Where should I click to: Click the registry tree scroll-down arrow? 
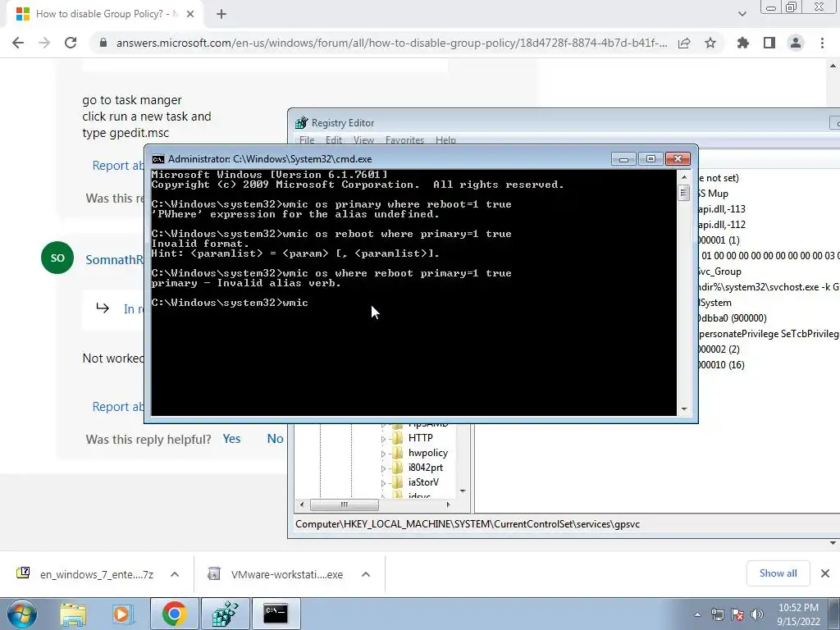pos(463,491)
